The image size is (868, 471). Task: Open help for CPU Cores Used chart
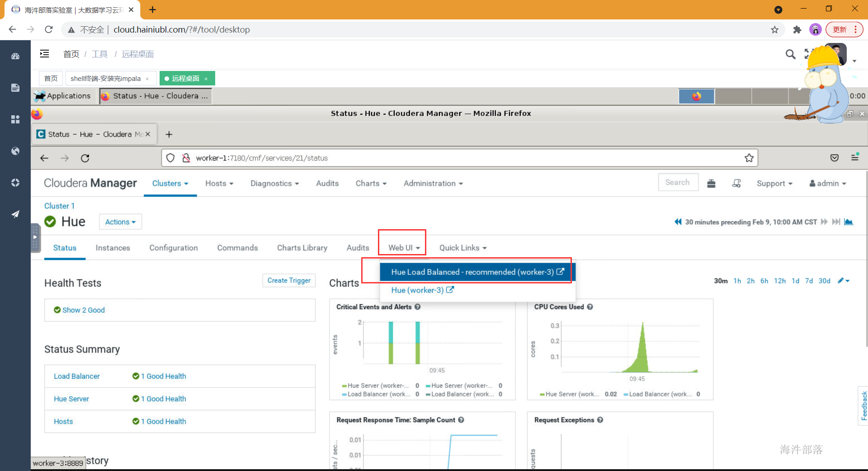point(590,307)
